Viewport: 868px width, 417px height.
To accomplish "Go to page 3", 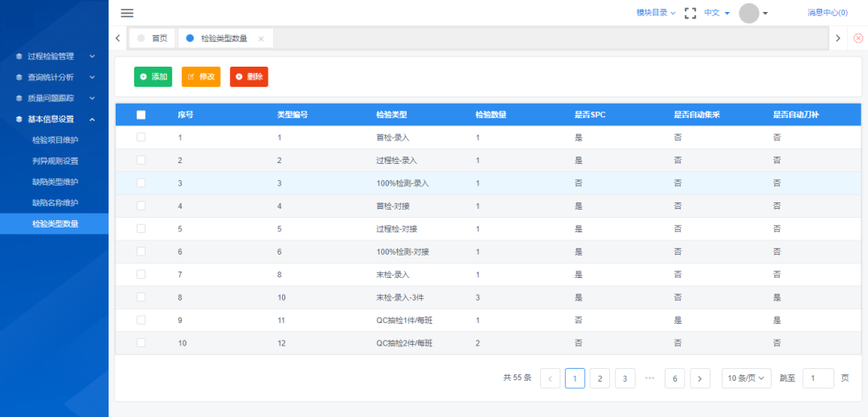I will (625, 378).
